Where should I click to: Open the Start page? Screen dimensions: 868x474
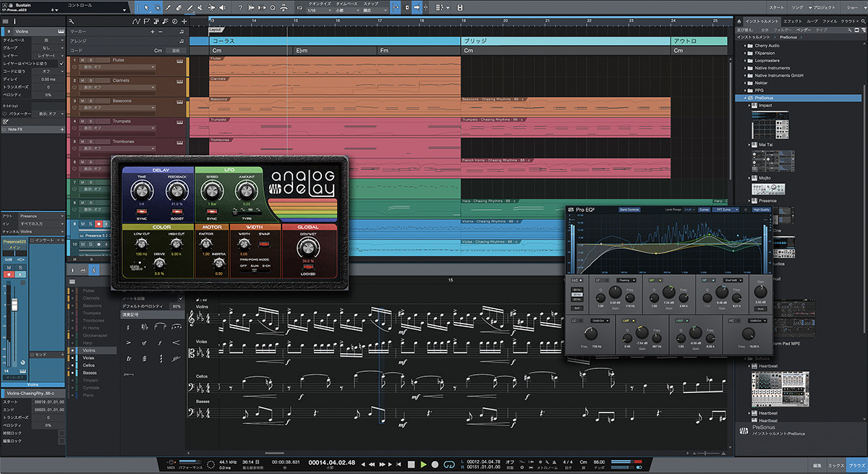(x=775, y=7)
